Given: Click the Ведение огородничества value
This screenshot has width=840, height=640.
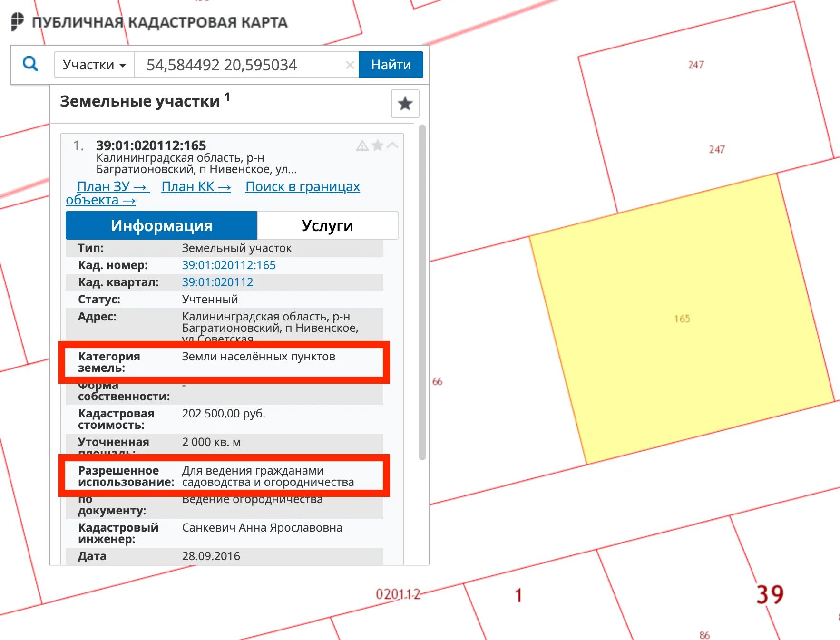Looking at the screenshot, I should 252,499.
